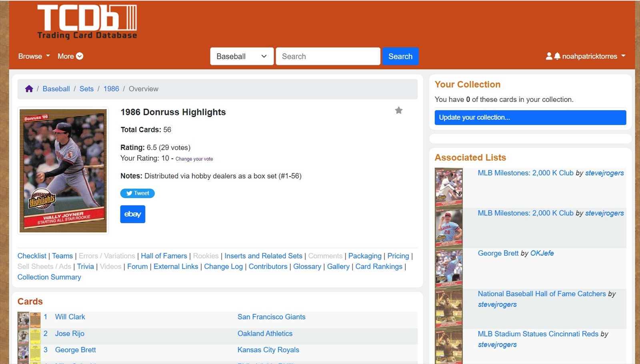Go to the Sets breadcrumb

[x=86, y=89]
